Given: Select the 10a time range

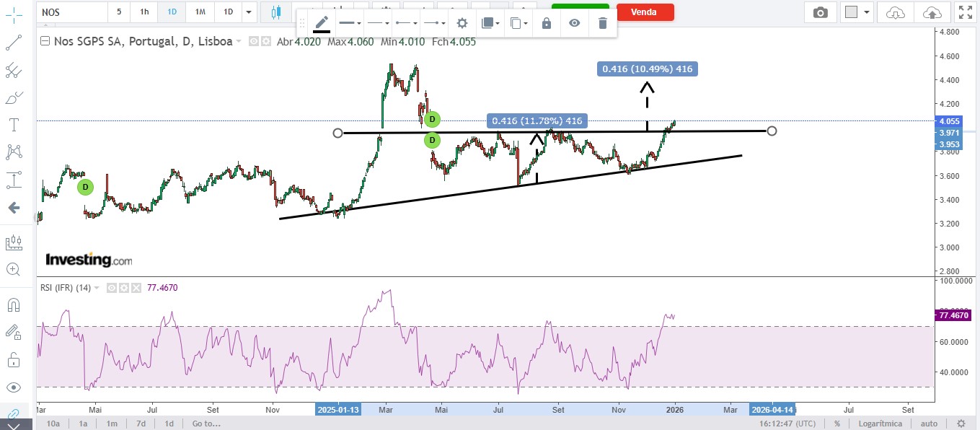Looking at the screenshot, I should click(53, 424).
